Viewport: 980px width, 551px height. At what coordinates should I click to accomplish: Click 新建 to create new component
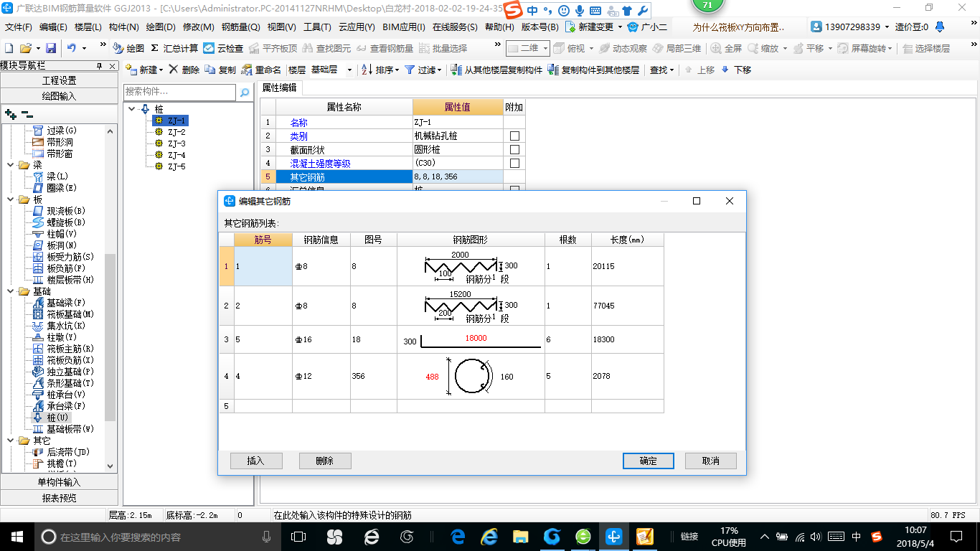[144, 70]
